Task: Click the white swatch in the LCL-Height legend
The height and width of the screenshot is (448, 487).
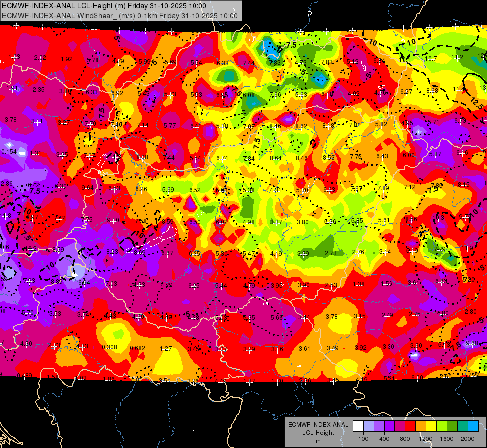Action: 358,426
